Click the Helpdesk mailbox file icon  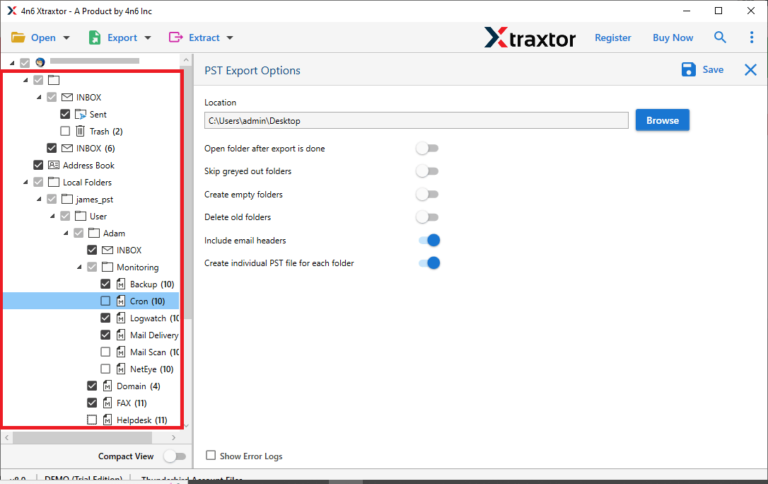coord(107,420)
